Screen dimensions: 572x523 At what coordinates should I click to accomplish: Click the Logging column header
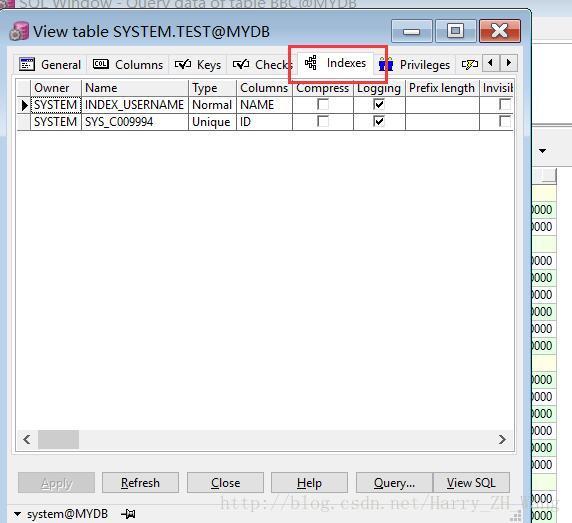point(379,88)
